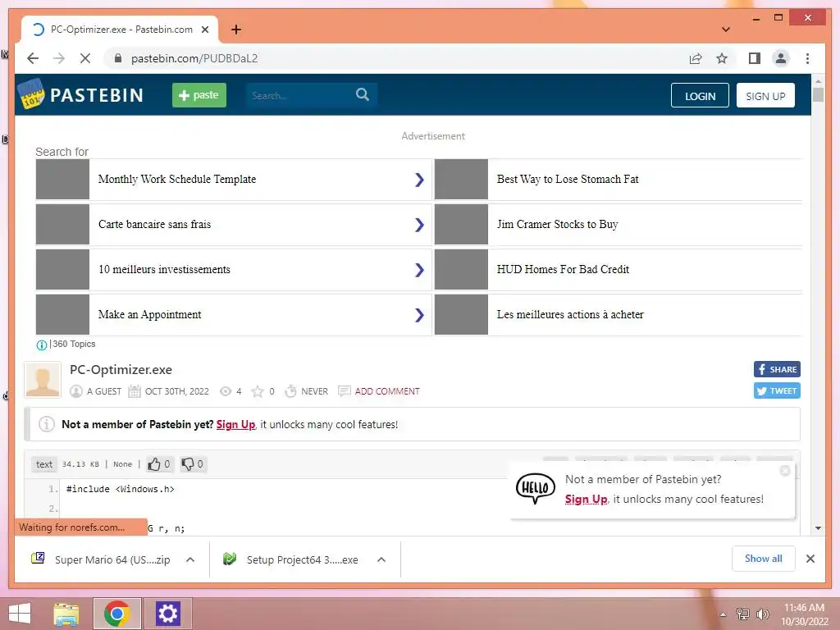Click the NEVER expiration label
This screenshot has height=630, width=840.
[x=314, y=391]
